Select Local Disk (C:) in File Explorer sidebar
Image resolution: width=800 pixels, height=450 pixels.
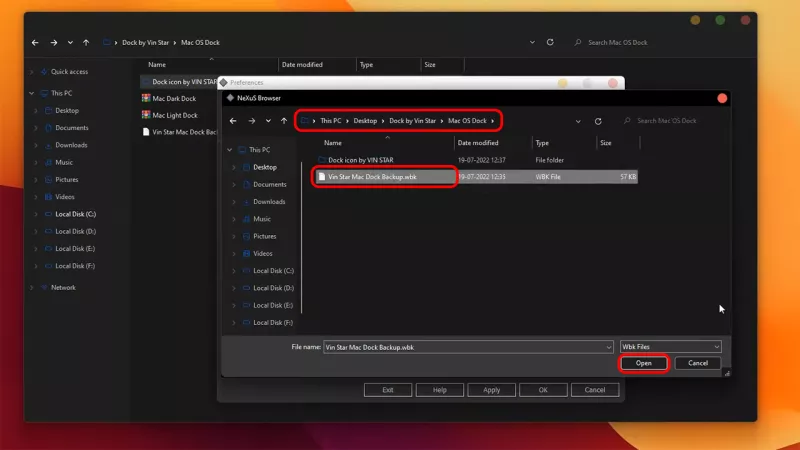click(75, 214)
